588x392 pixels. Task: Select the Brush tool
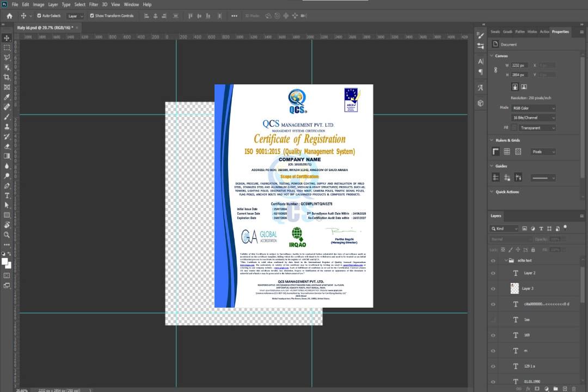click(x=7, y=117)
